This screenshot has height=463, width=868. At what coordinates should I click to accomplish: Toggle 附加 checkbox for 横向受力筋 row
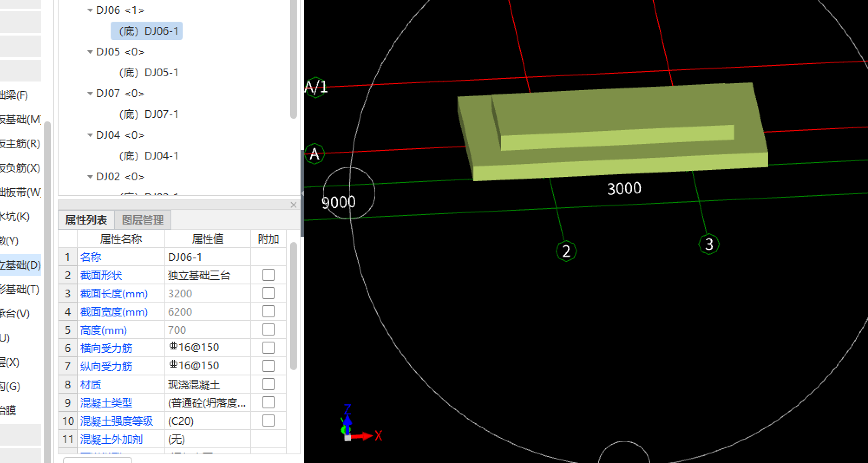pyautogui.click(x=269, y=348)
